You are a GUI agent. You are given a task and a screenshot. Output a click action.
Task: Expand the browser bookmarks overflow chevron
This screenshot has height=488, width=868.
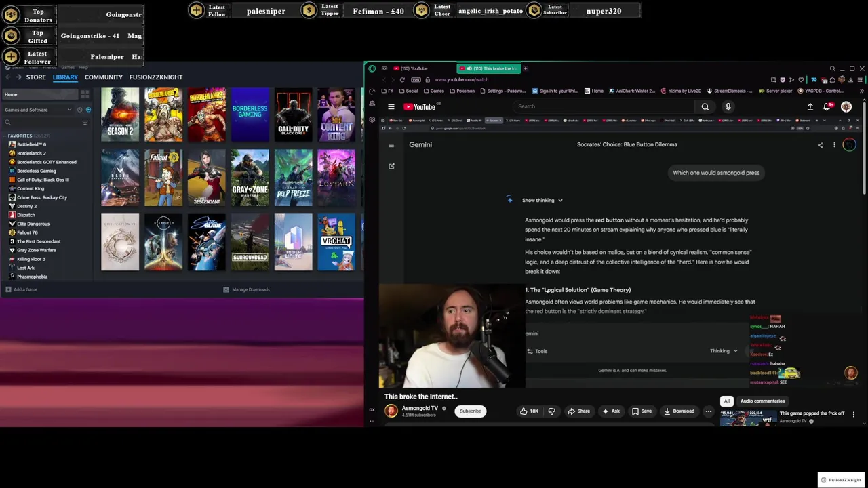(x=863, y=91)
